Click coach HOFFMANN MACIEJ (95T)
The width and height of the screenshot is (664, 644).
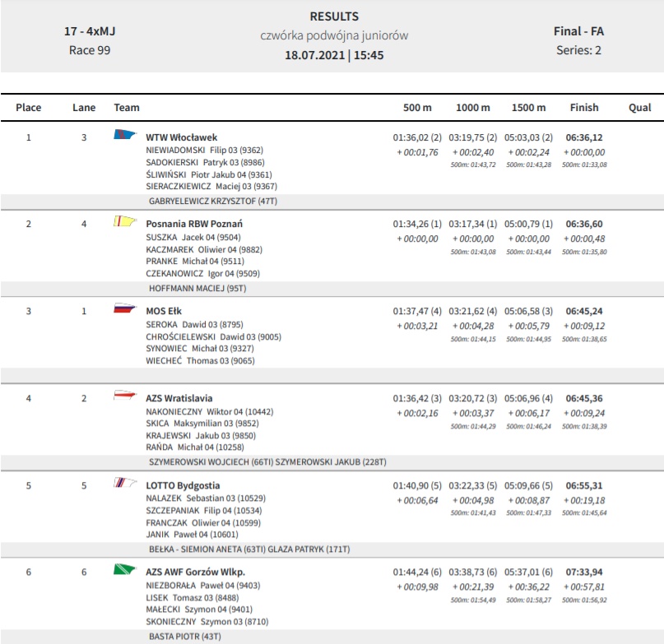coord(197,289)
